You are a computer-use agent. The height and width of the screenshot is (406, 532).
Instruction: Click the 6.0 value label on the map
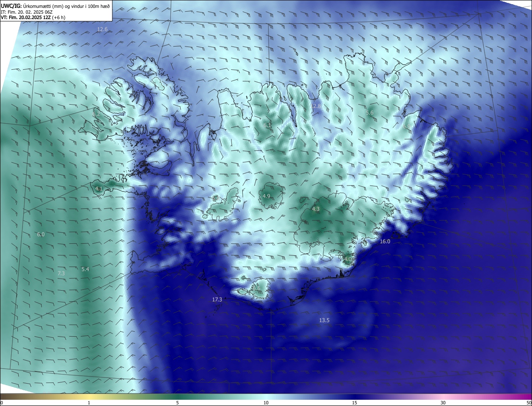point(41,235)
